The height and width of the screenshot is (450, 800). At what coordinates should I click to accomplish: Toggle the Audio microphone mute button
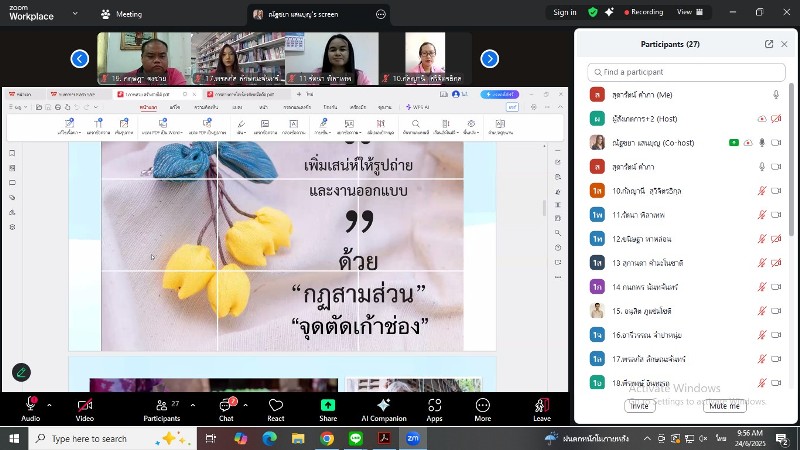30,410
